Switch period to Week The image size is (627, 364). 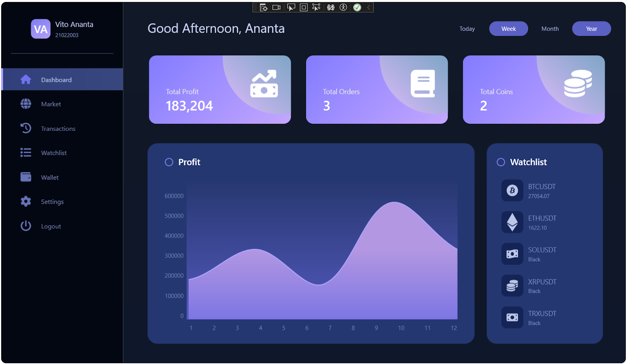[509, 29]
